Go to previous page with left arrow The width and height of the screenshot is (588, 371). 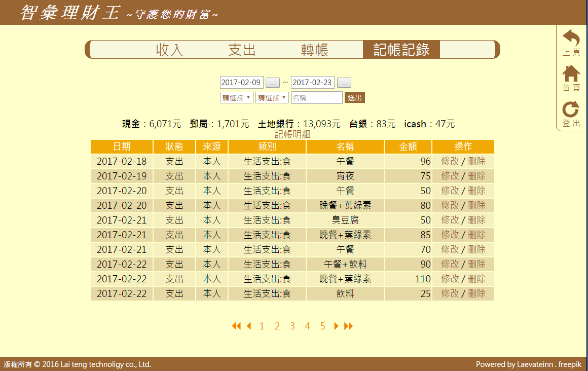(x=248, y=326)
